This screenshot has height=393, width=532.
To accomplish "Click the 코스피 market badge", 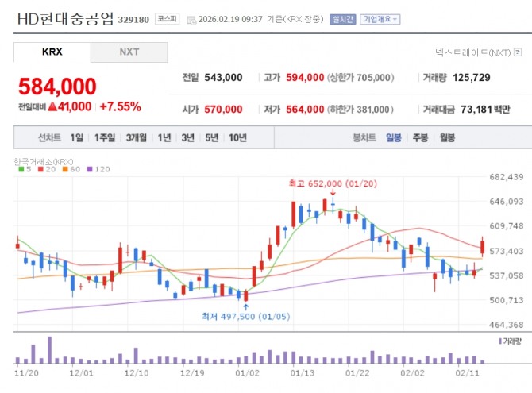I will [x=167, y=19].
